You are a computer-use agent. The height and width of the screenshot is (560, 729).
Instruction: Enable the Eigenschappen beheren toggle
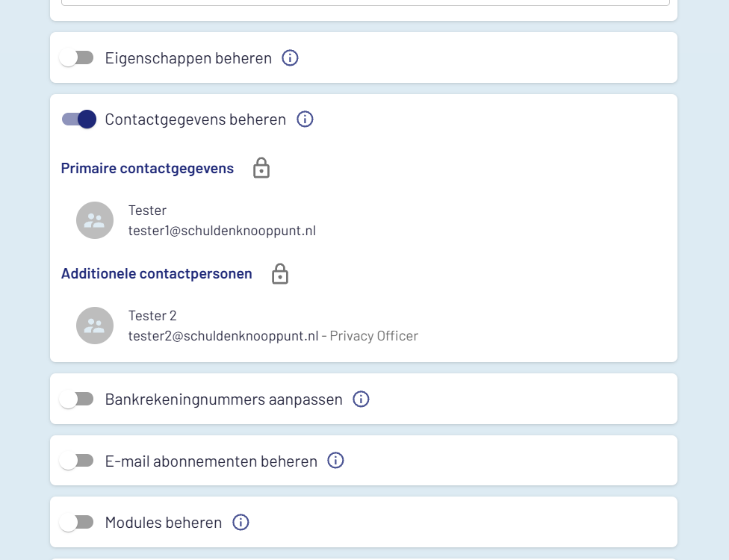point(77,57)
